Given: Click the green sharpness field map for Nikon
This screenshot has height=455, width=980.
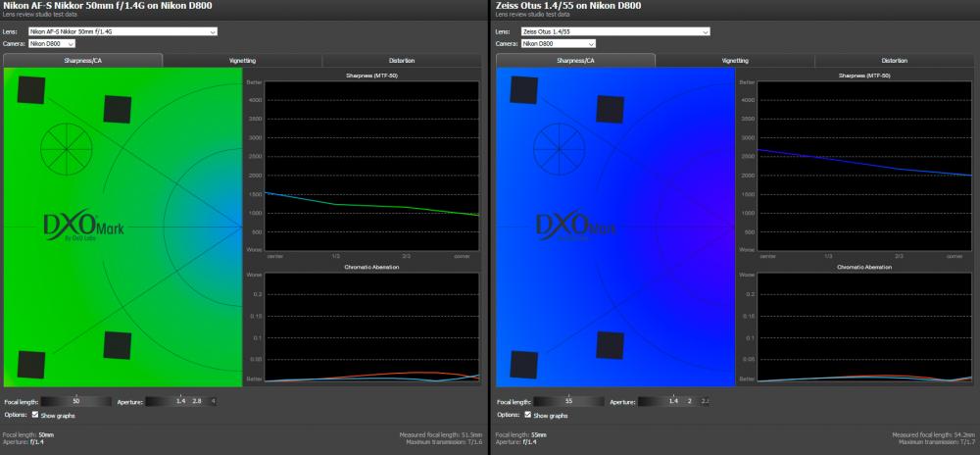Looking at the screenshot, I should (x=123, y=227).
